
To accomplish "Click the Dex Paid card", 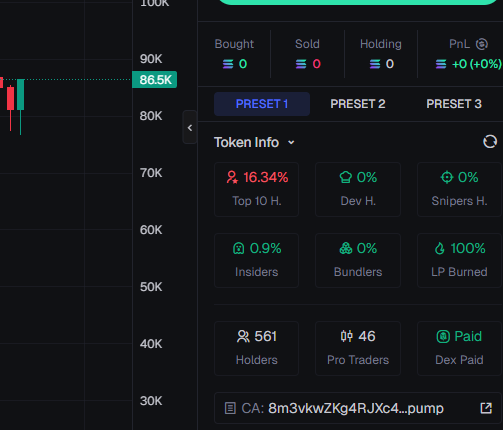I will click(x=459, y=348).
